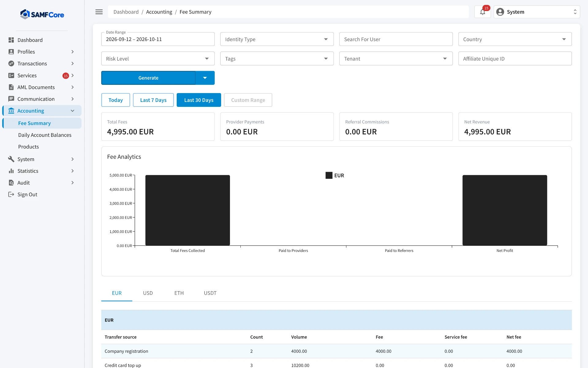Screen dimensions: 588x368
Task: Open the Risk Level dropdown
Action: [x=158, y=58]
